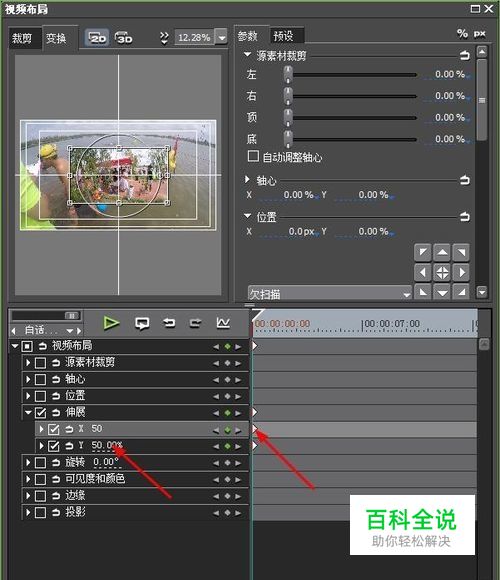Enable 自动调整轴心 checkbox
Image resolution: width=500 pixels, height=580 pixels.
(253, 156)
